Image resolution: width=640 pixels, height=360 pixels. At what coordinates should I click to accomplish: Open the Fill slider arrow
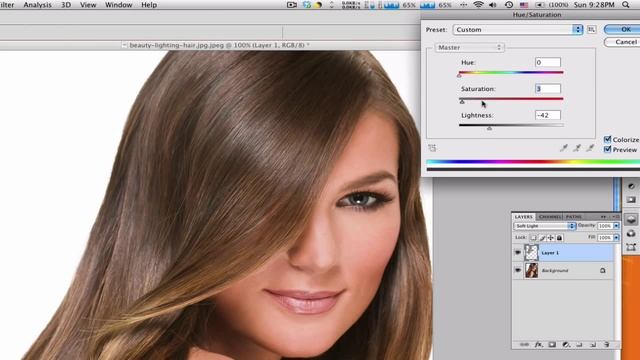[616, 238]
